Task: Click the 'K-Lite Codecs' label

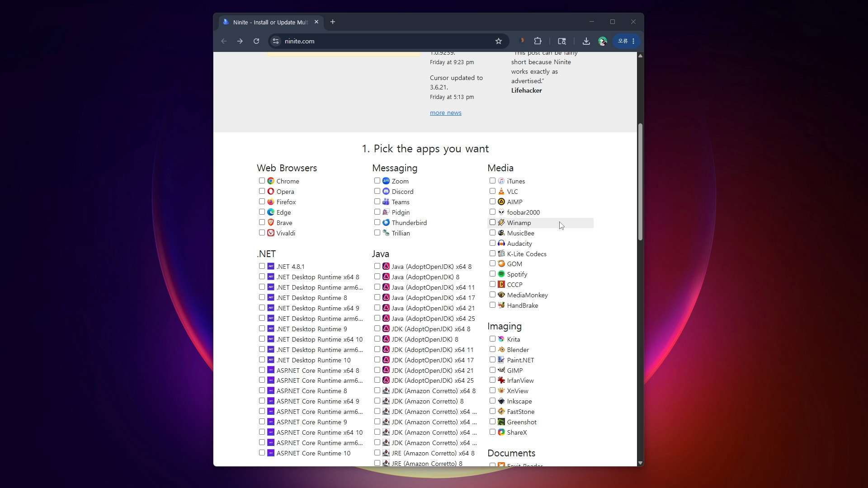Action: point(527,254)
